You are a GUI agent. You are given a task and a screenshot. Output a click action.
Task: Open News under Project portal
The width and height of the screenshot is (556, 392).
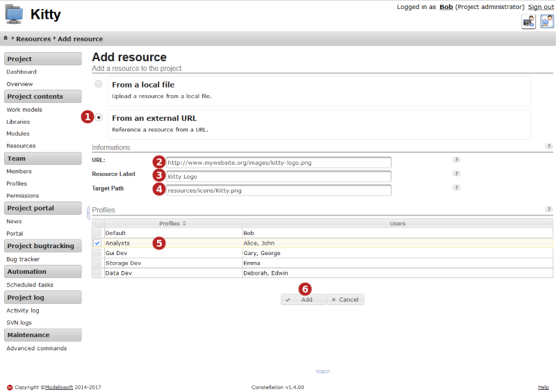pyautogui.click(x=14, y=221)
